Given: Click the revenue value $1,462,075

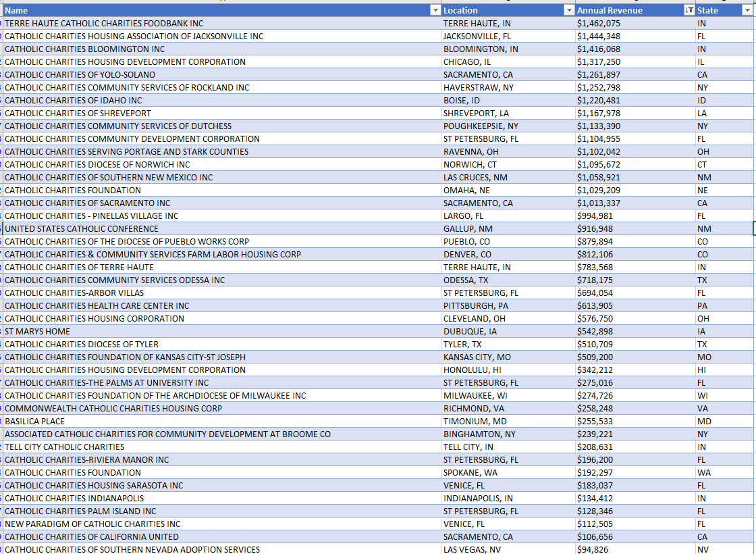Looking at the screenshot, I should point(635,23).
